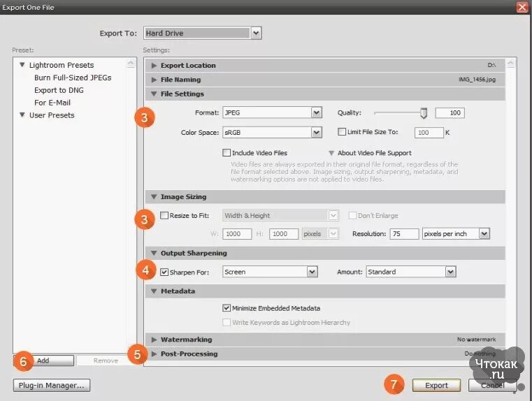The width and height of the screenshot is (532, 401).
Task: Enable Include Video Files checkbox
Action: point(227,152)
